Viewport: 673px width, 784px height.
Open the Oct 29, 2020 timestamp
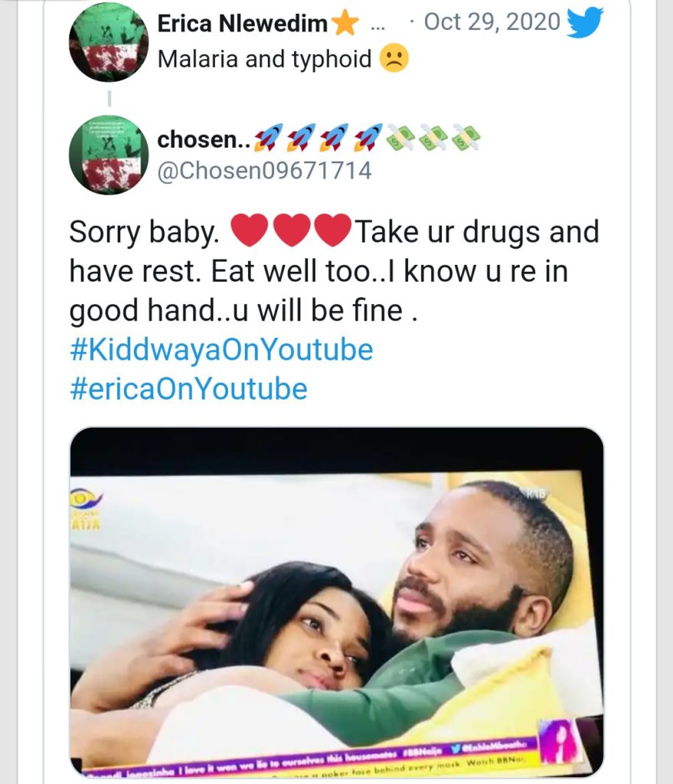click(x=492, y=21)
